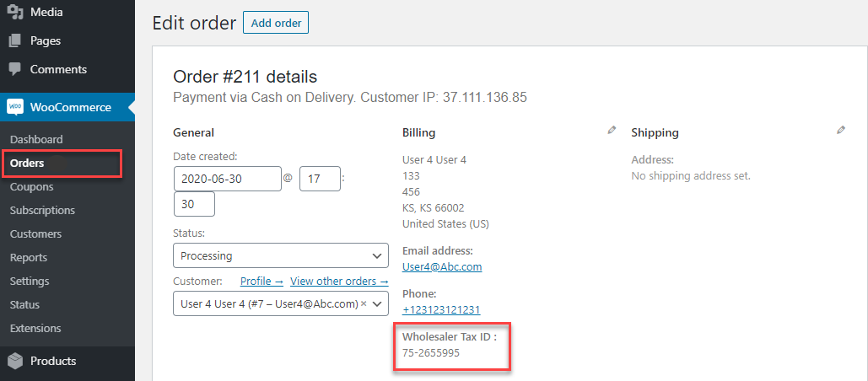The height and width of the screenshot is (381, 868).
Task: Click the Pages icon in sidebar
Action: 15,40
